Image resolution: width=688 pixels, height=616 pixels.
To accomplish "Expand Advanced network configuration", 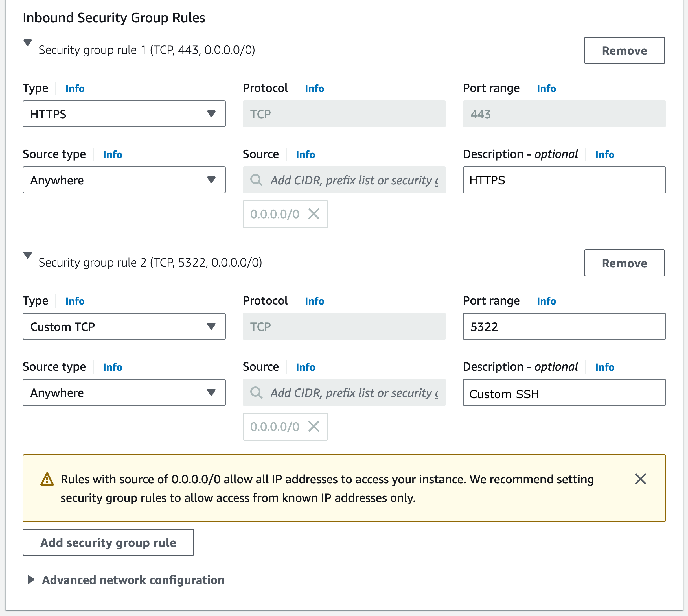I will click(31, 580).
